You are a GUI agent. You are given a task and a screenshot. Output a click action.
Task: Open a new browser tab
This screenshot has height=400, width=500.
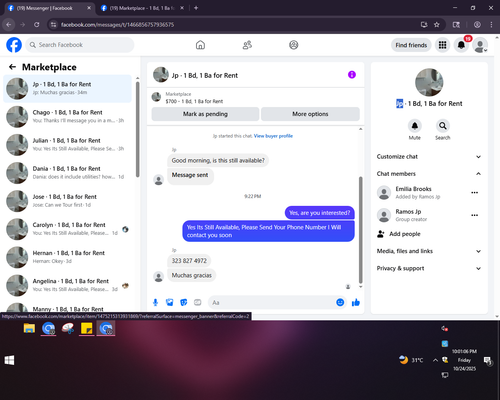[x=196, y=8]
